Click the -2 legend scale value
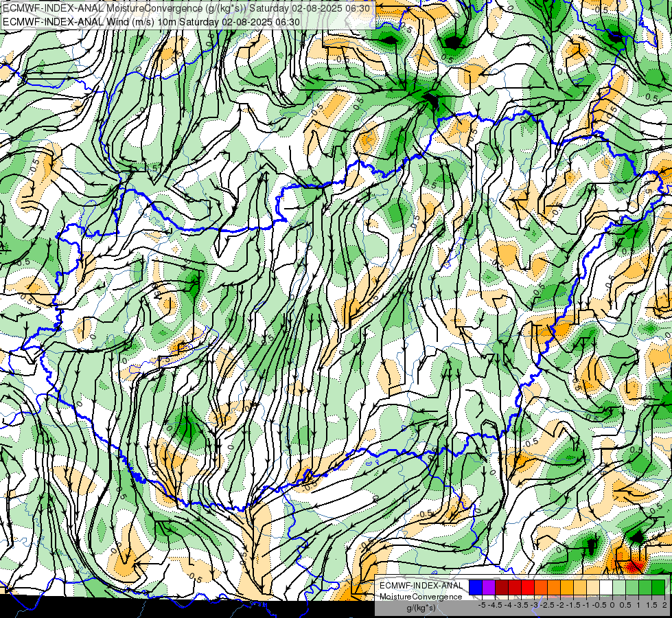The image size is (672, 618). pyautogui.click(x=560, y=605)
